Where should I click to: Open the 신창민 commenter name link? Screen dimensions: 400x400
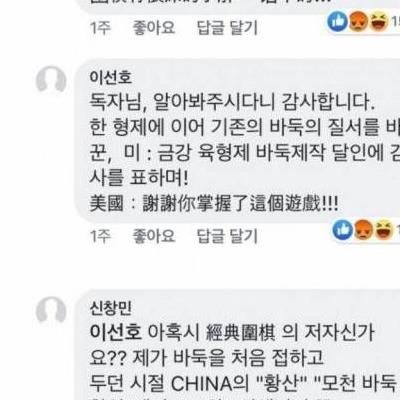point(111,308)
